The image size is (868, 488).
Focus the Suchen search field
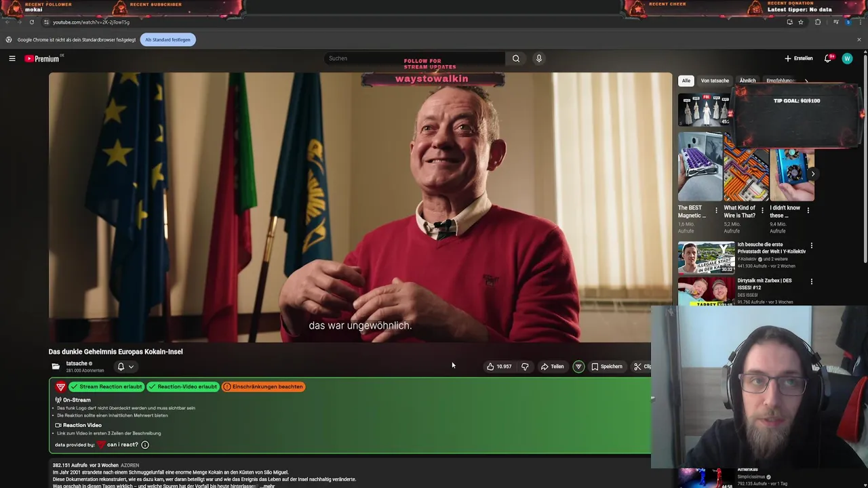coord(414,58)
